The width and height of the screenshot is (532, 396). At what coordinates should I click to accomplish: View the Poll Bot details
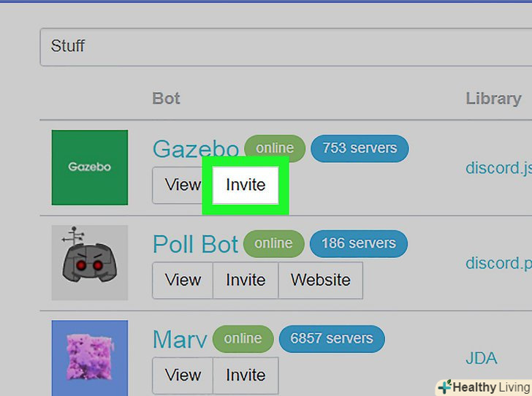(183, 281)
